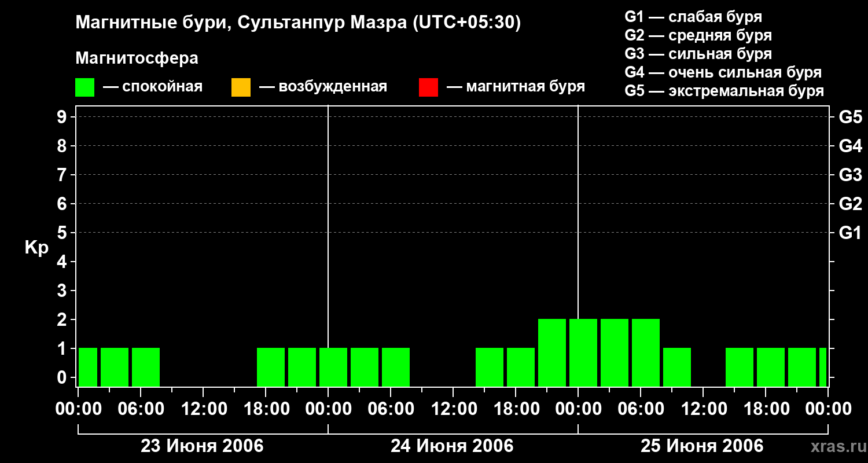Click the G3 mark on the right axis

pyautogui.click(x=851, y=175)
